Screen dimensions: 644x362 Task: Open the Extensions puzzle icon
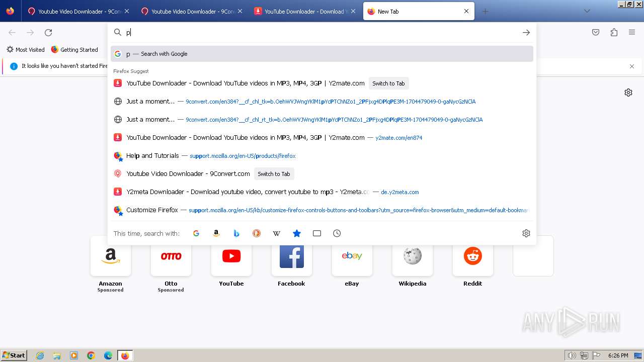[x=614, y=32]
